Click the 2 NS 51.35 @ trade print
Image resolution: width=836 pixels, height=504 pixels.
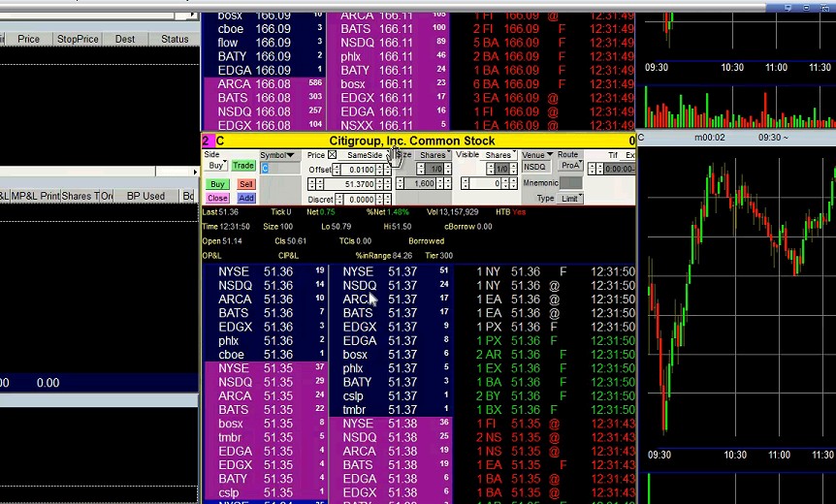click(555, 438)
